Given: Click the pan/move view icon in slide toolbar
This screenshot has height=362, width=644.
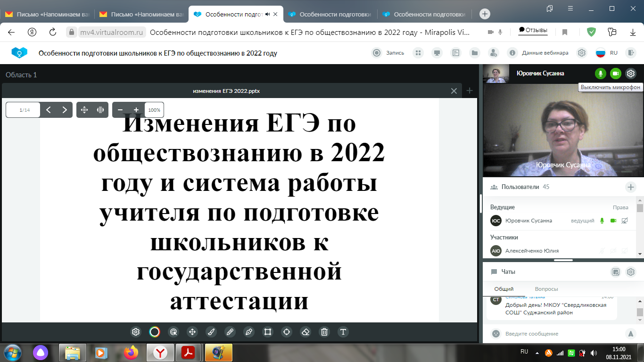Looking at the screenshot, I should tap(84, 110).
